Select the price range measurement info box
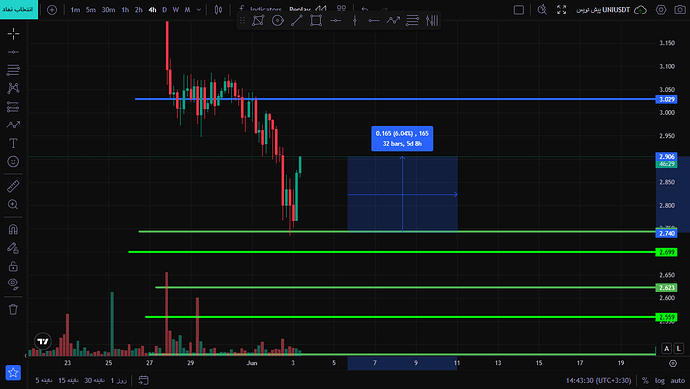 [402, 139]
